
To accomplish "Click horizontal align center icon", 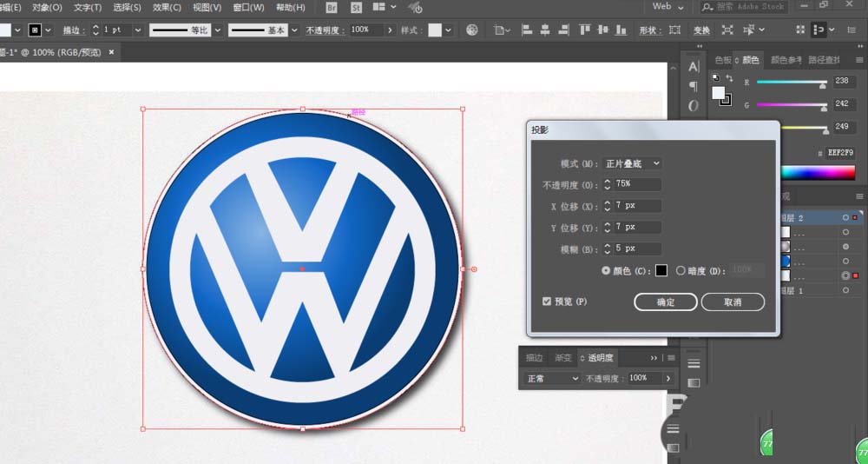I will click(x=545, y=30).
